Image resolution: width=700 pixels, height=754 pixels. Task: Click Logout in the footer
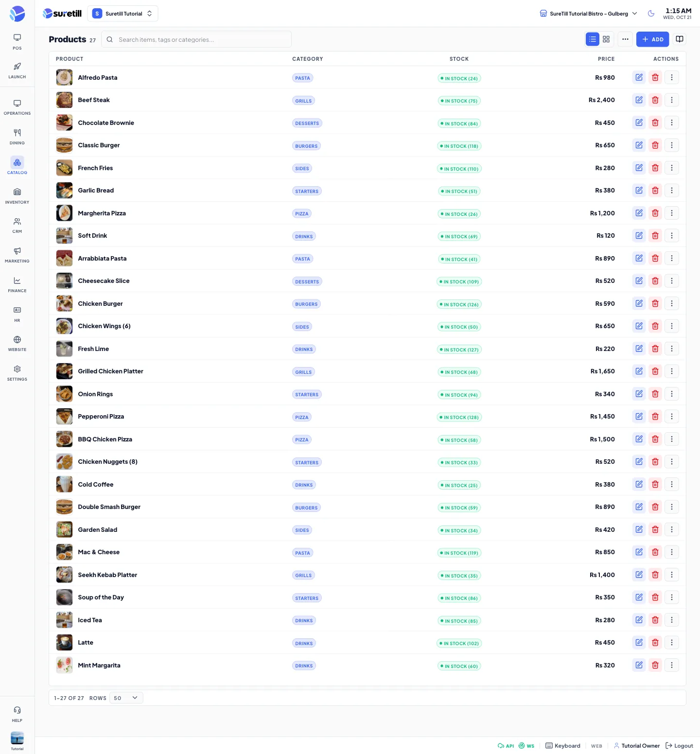679,746
